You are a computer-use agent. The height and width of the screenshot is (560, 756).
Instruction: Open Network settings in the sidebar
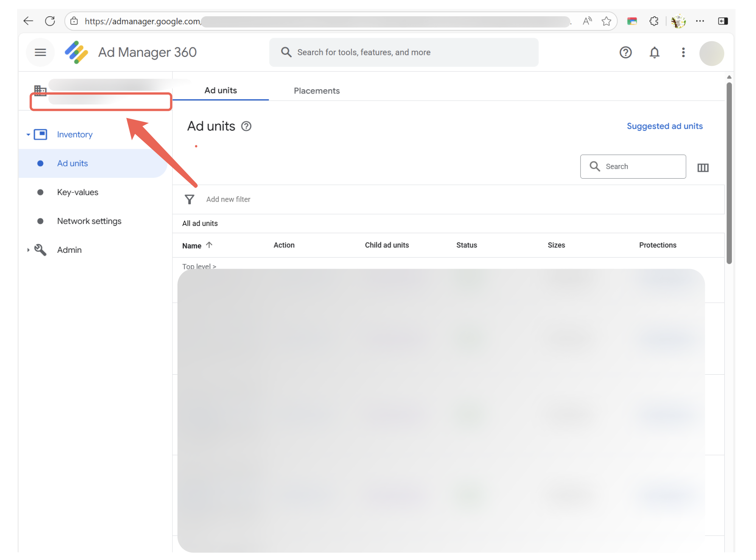click(89, 221)
